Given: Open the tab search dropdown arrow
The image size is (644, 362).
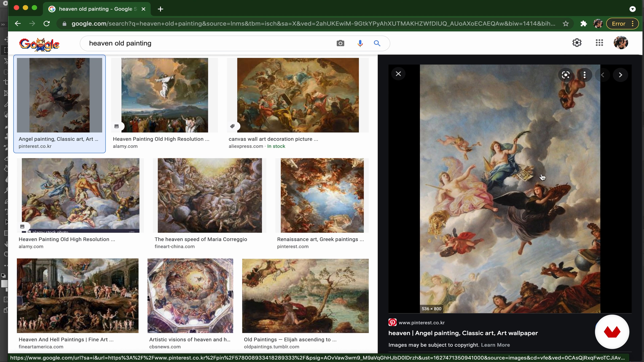Looking at the screenshot, I should click(x=632, y=9).
